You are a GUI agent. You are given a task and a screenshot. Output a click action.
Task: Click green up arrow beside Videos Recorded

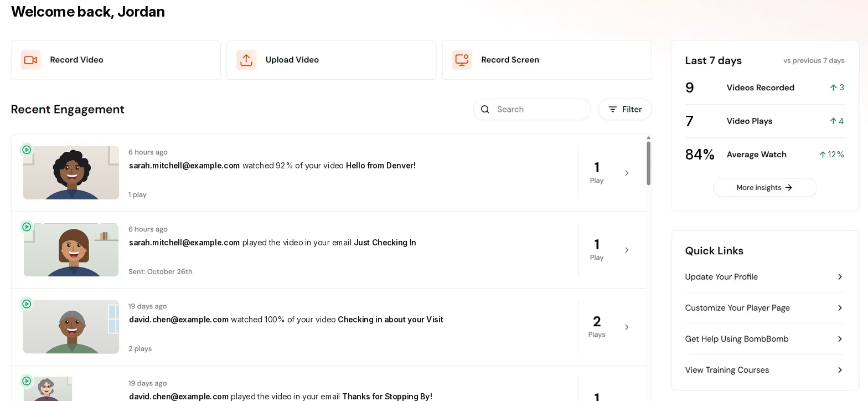coord(833,88)
